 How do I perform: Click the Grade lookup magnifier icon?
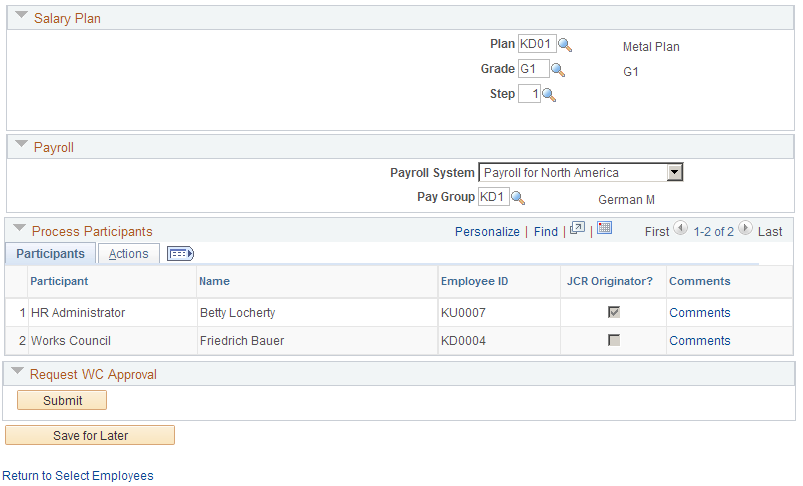[558, 70]
